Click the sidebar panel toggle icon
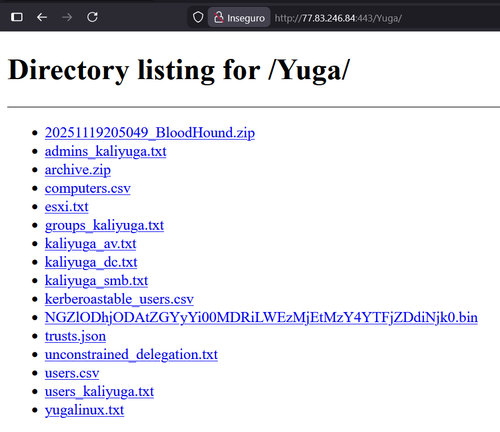500x432 pixels. tap(17, 17)
